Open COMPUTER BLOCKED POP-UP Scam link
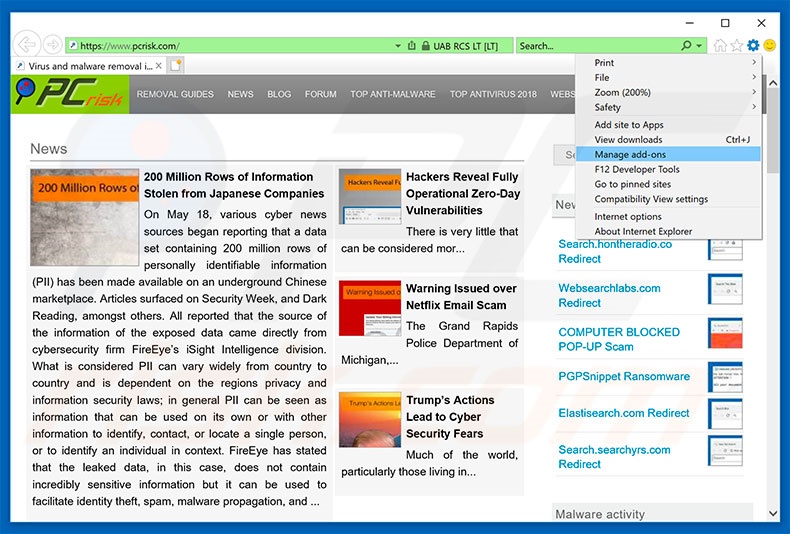The height and width of the screenshot is (534, 790). (x=619, y=339)
